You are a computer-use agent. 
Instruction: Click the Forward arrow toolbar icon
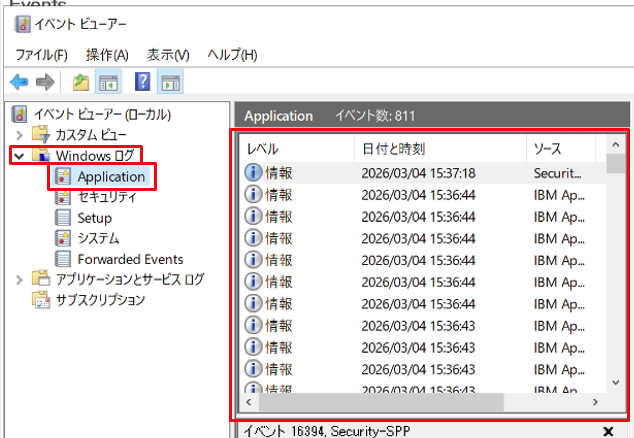point(45,82)
